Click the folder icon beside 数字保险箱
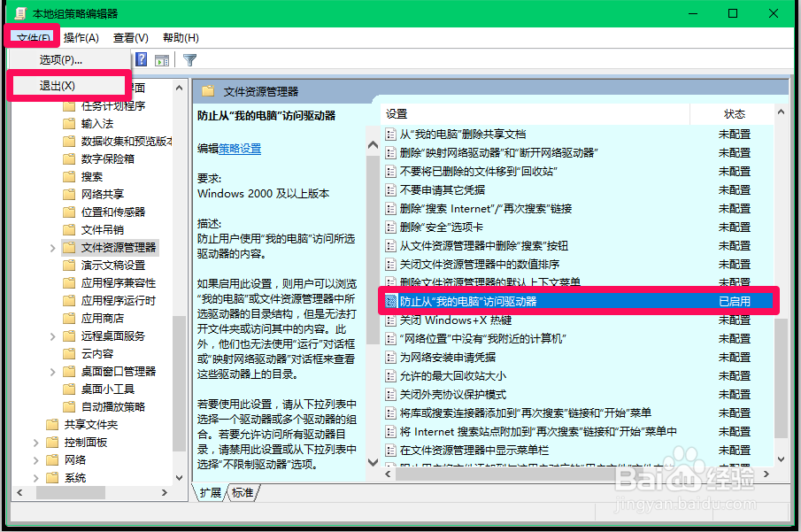 pos(69,159)
